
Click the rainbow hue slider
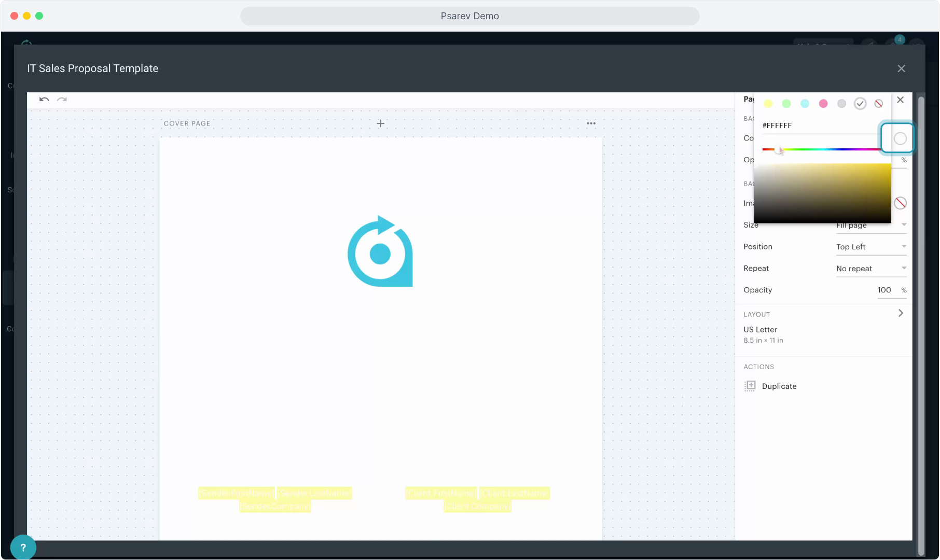(821, 149)
